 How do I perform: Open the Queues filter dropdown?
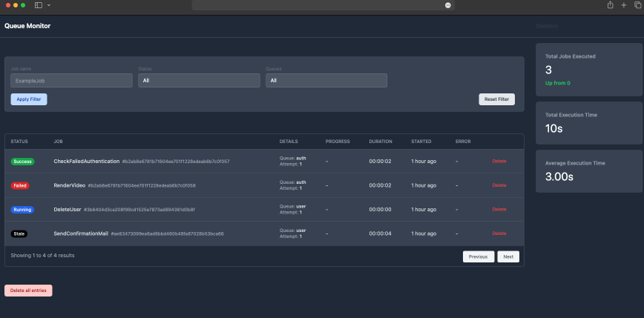coord(326,80)
